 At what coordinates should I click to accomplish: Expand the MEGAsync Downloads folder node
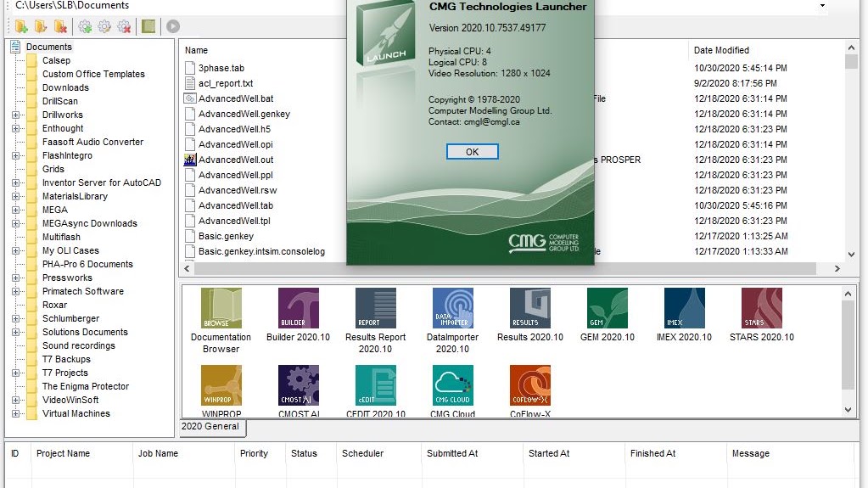pyautogui.click(x=15, y=223)
